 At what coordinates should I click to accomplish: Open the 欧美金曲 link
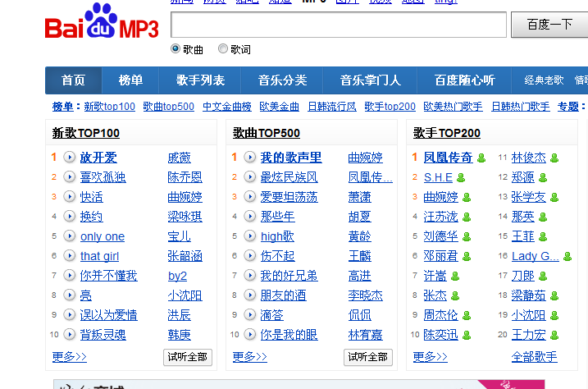tap(280, 107)
